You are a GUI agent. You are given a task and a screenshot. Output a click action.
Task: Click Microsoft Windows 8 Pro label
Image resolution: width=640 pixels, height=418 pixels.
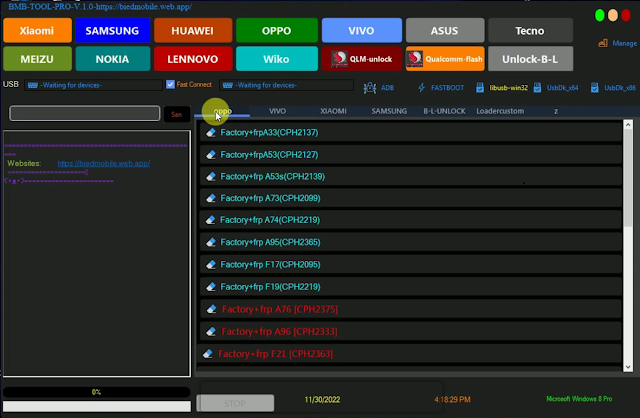click(579, 399)
